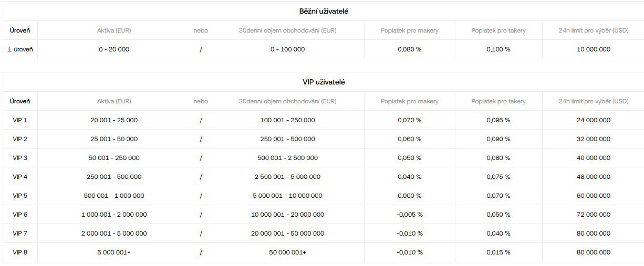This screenshot has width=644, height=266.
Task: Click regular table Aktiva (EUR) column header
Action: [114, 30]
